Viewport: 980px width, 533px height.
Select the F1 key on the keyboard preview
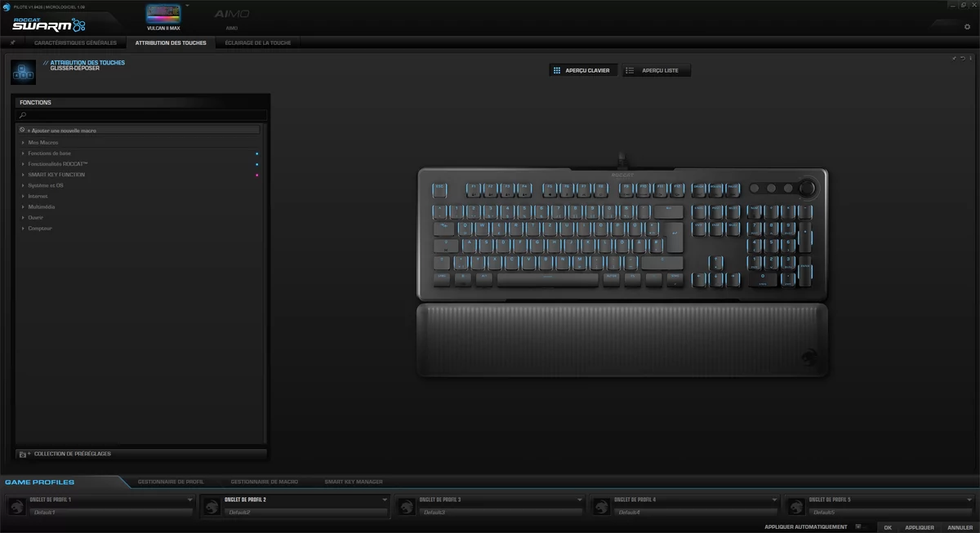pos(473,189)
